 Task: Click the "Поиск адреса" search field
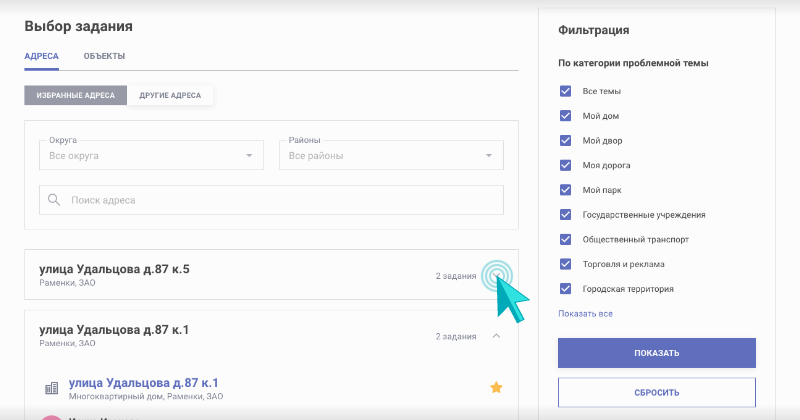click(280, 200)
